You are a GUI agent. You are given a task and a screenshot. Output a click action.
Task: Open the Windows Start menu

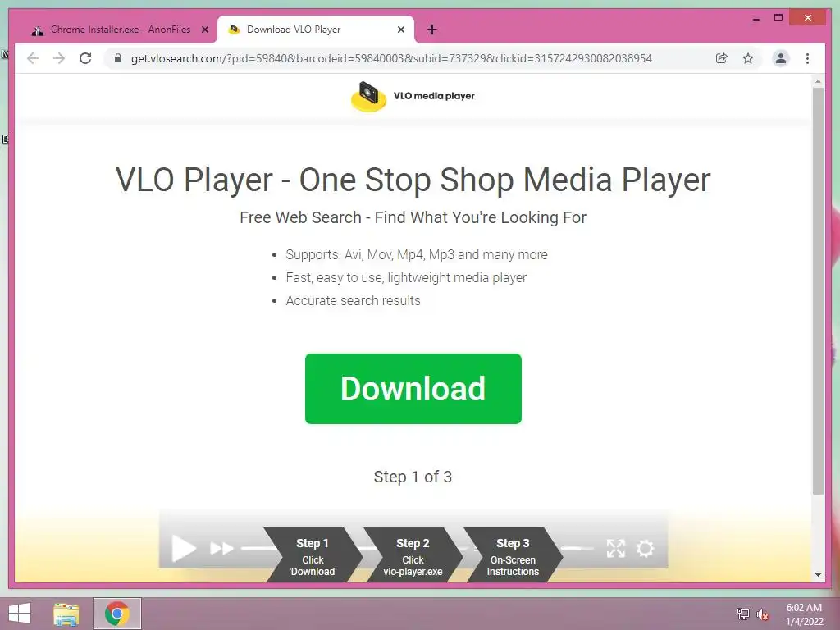click(20, 614)
